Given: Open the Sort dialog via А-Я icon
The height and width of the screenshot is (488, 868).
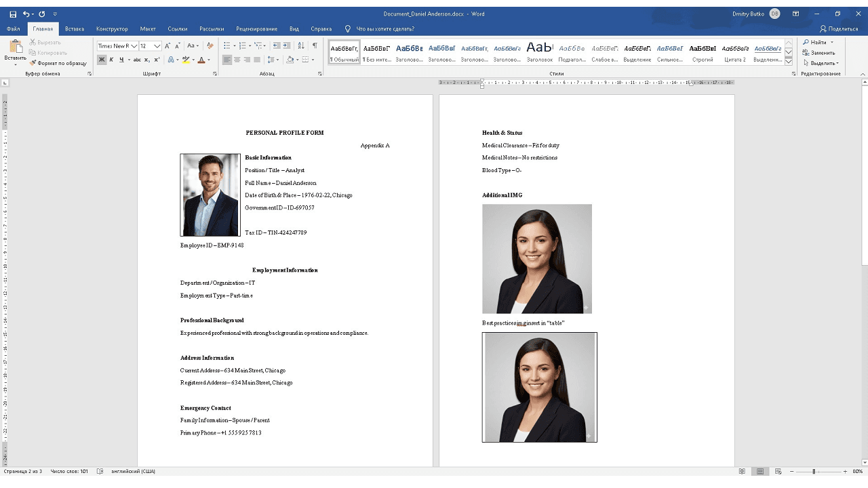Looking at the screenshot, I should (x=301, y=45).
